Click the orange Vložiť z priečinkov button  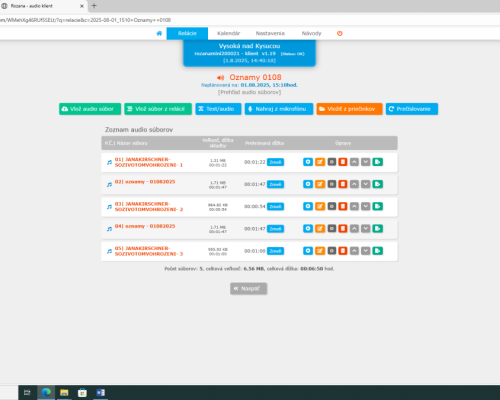pyautogui.click(x=349, y=109)
